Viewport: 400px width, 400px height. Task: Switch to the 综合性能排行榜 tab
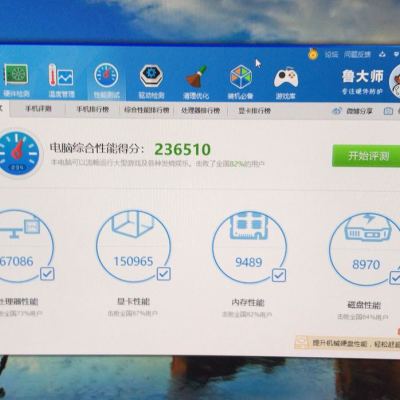tap(147, 110)
